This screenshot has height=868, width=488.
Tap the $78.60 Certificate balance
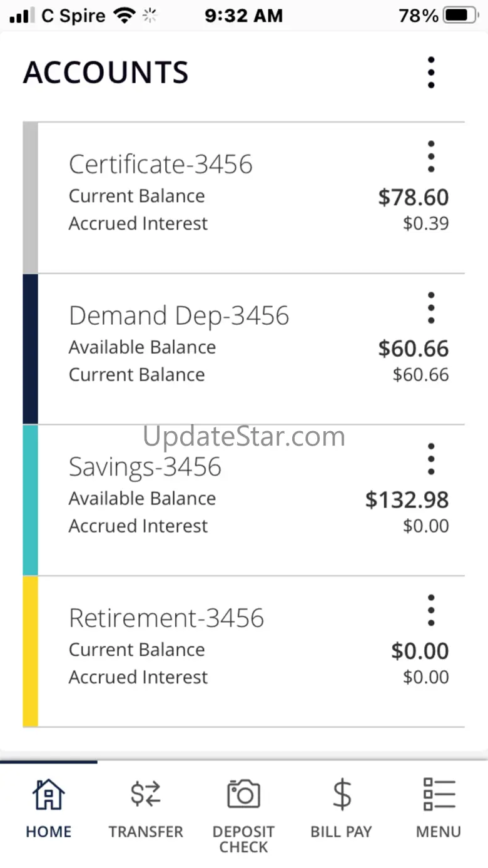tap(414, 197)
